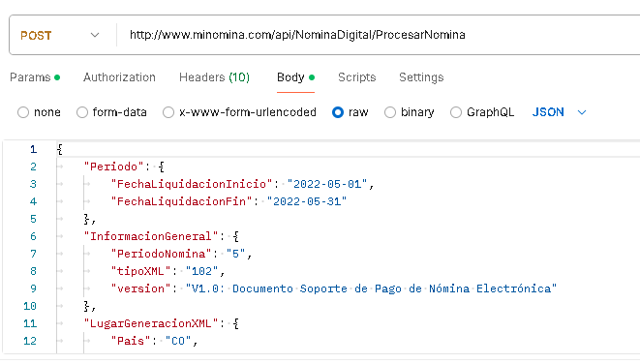
Task: Click line number 11 in the gutter
Action: [30, 323]
